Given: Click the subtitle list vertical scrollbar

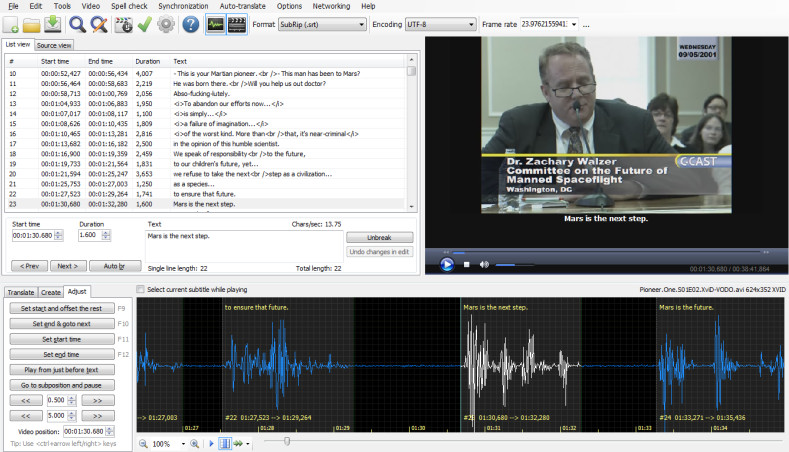Looking at the screenshot, I should point(412,133).
